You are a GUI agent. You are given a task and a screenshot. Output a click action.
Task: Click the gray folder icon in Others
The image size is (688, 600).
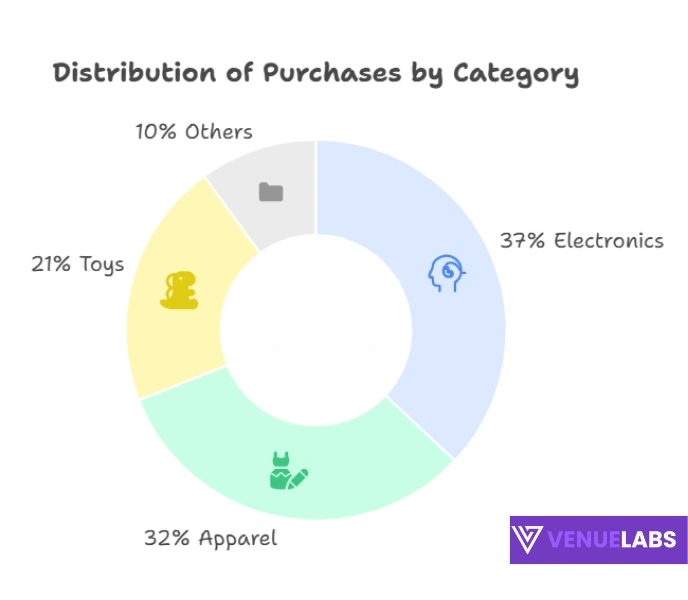tap(271, 191)
